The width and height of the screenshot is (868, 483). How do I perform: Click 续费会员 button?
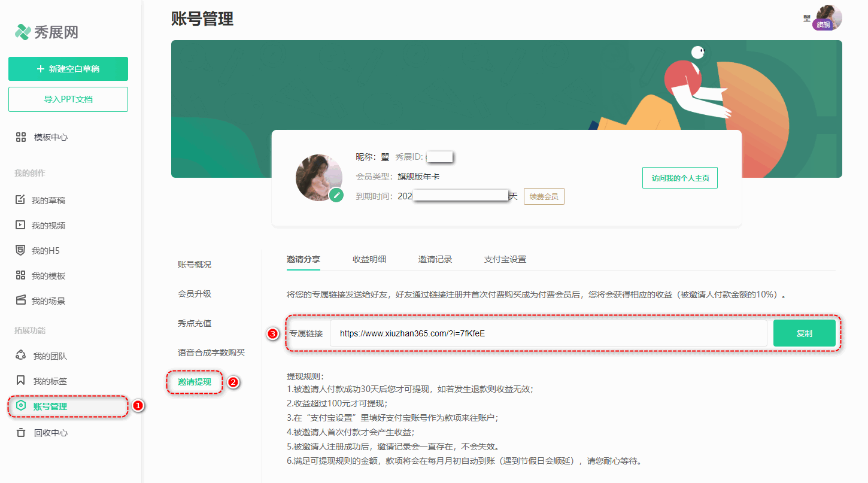pos(544,196)
